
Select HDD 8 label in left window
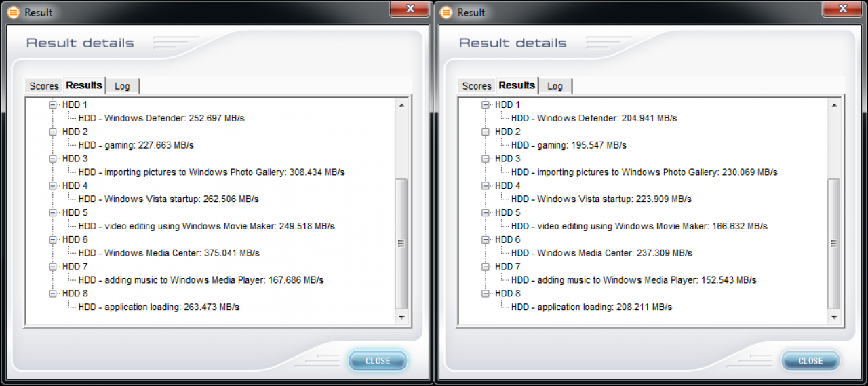click(x=75, y=294)
